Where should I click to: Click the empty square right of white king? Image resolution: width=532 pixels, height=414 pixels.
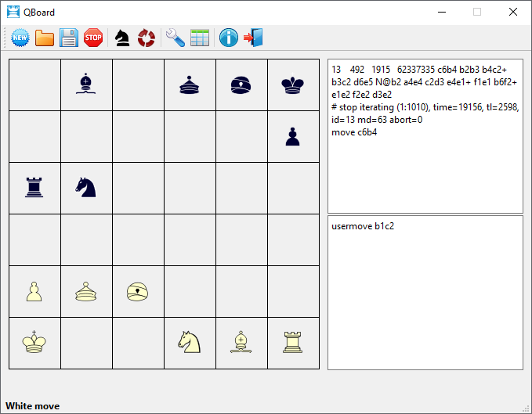pos(86,344)
